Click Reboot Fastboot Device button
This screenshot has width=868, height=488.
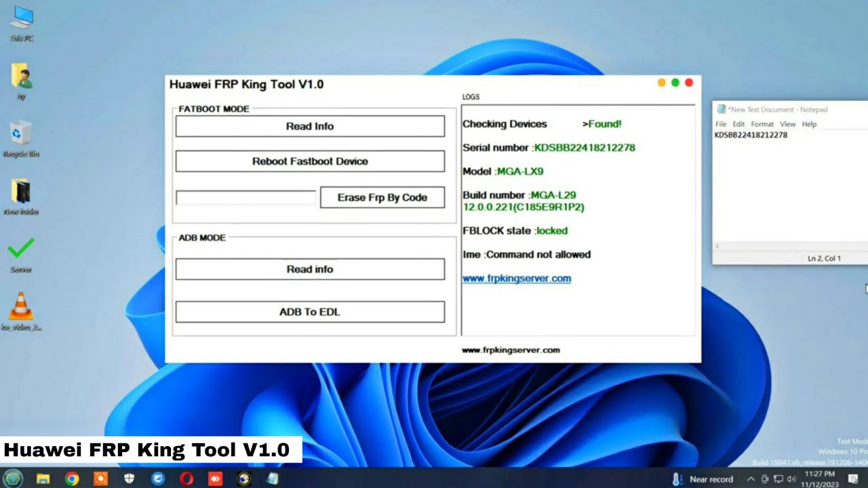(x=310, y=161)
